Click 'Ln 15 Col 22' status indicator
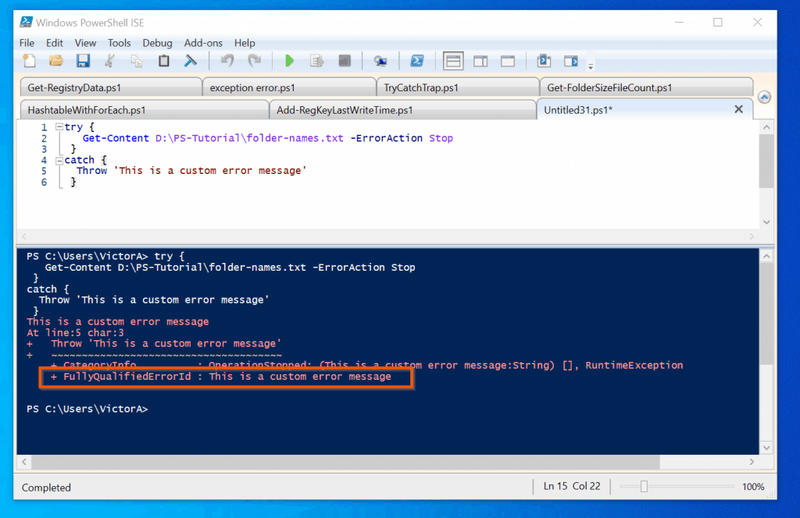The image size is (800, 518). (x=571, y=486)
